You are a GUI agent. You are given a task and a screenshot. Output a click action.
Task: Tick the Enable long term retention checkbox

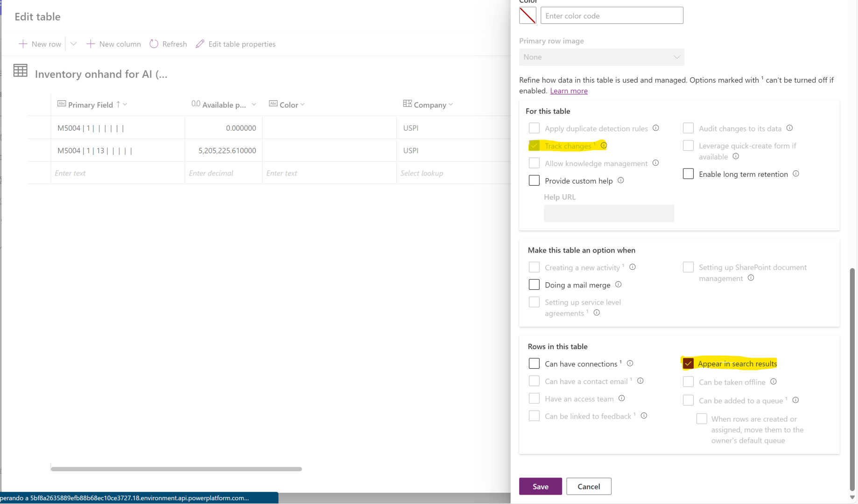[x=688, y=174]
